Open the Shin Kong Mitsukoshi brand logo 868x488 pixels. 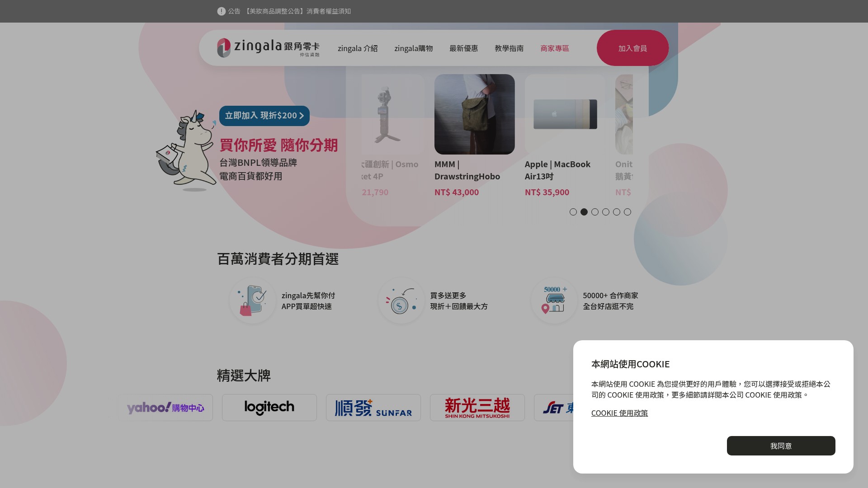pyautogui.click(x=477, y=408)
